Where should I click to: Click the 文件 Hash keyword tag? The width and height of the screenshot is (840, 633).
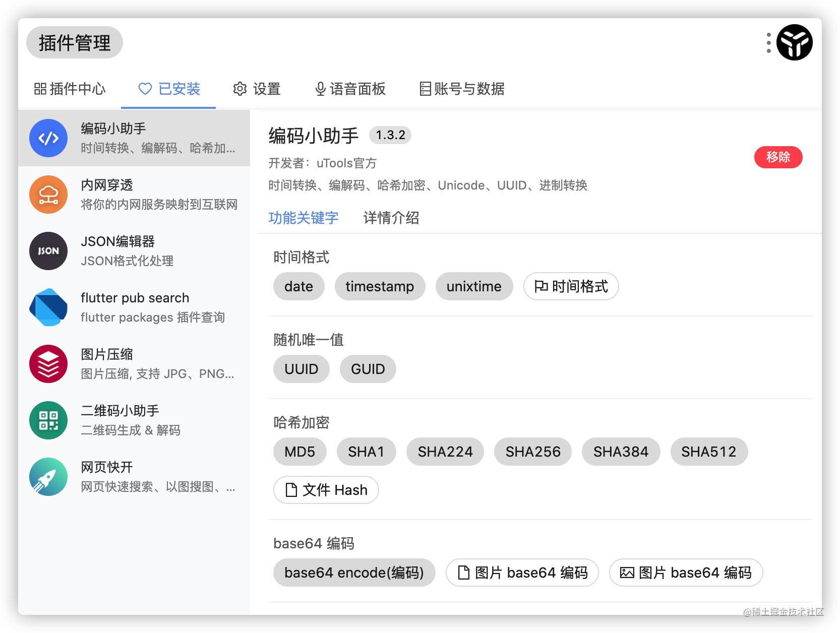pyautogui.click(x=326, y=490)
